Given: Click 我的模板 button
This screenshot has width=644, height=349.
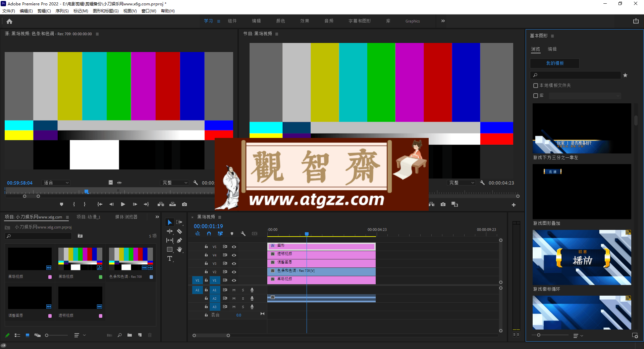Looking at the screenshot, I should 554,63.
